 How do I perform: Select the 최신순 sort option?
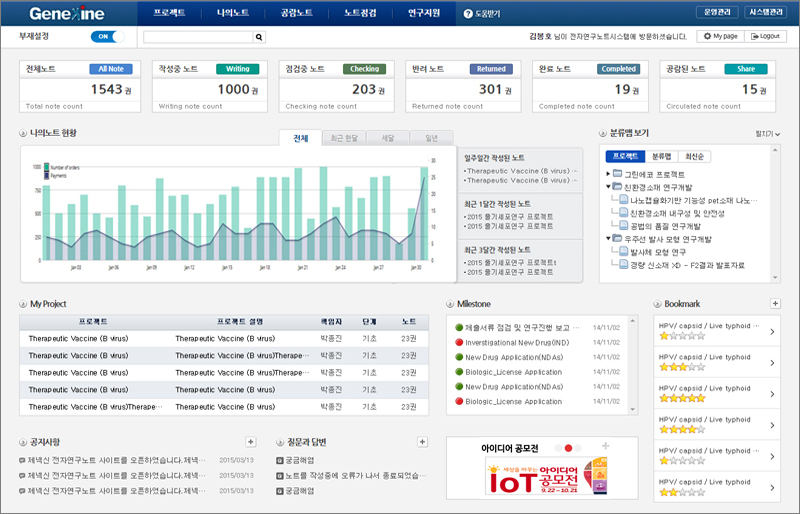point(694,156)
